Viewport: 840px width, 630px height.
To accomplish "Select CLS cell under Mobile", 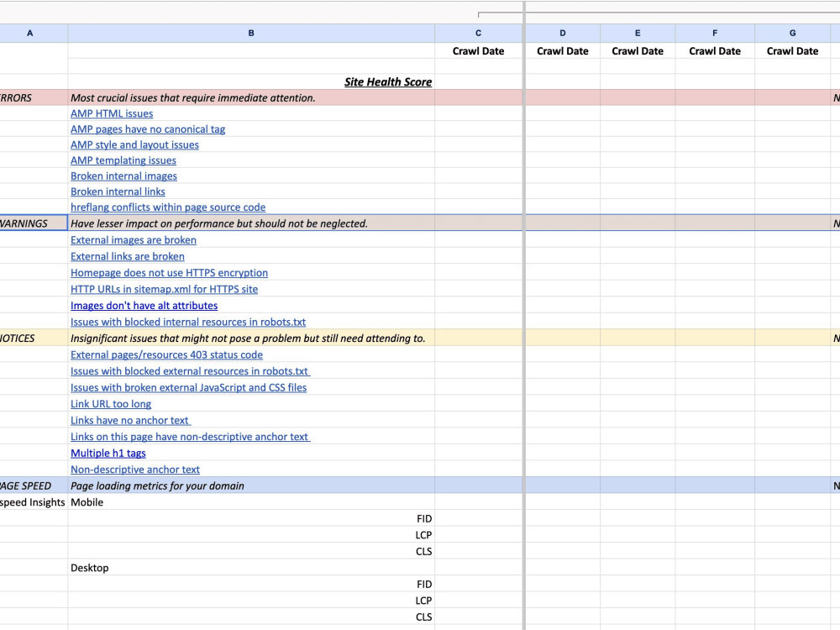I will (251, 551).
